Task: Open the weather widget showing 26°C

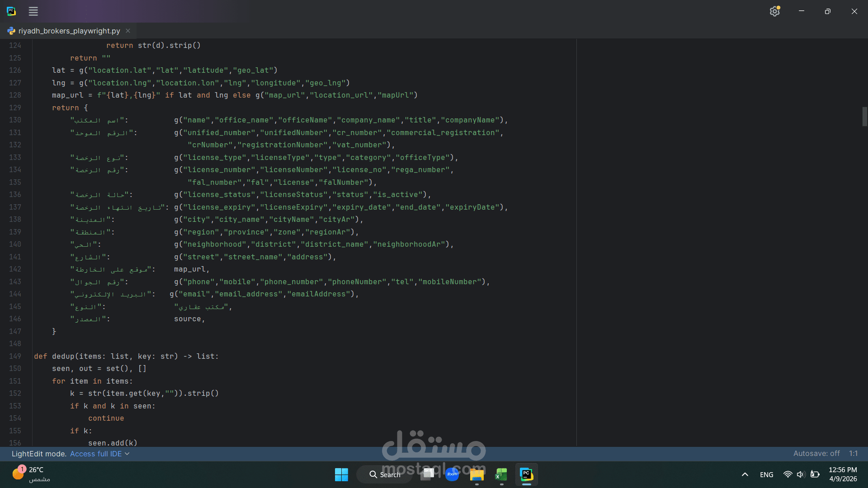Action: [31, 474]
